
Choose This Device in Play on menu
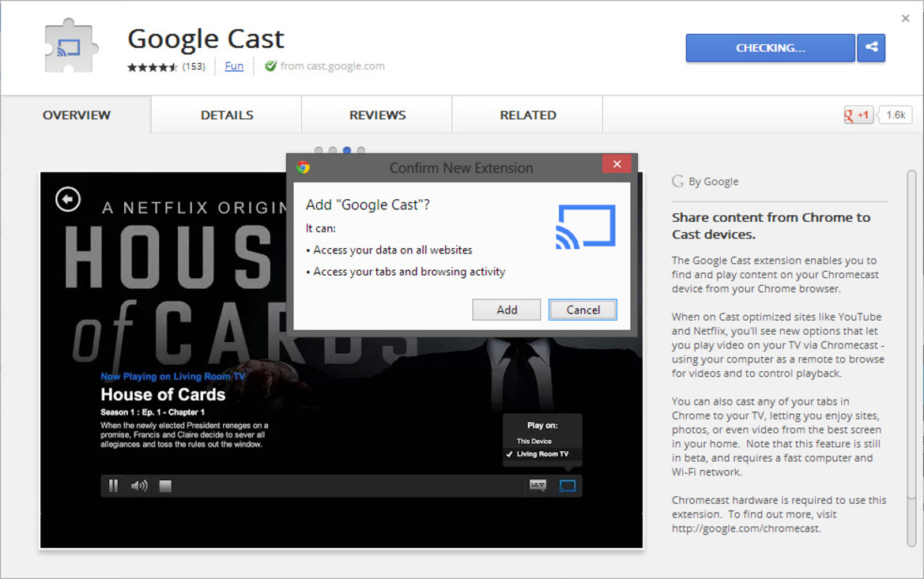(x=534, y=442)
